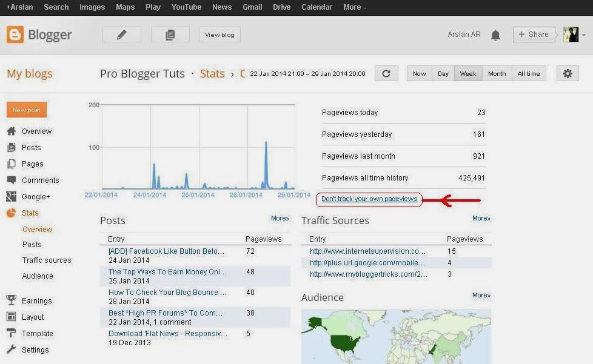Open Gmail in Google bar
Viewport: 593px width, 364px height.
click(x=252, y=7)
